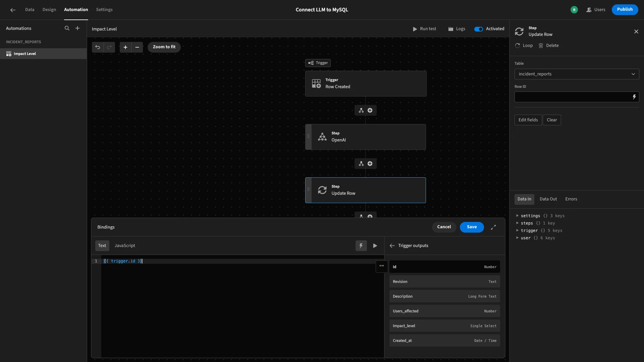
Task: Select Impact Level automation in sidebar
Action: [43, 54]
